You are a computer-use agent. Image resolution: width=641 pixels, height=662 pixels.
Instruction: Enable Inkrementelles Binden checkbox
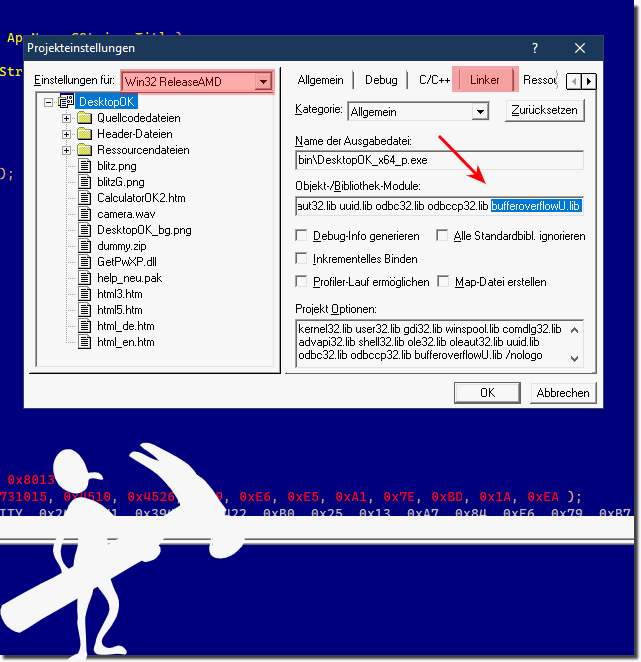301,258
